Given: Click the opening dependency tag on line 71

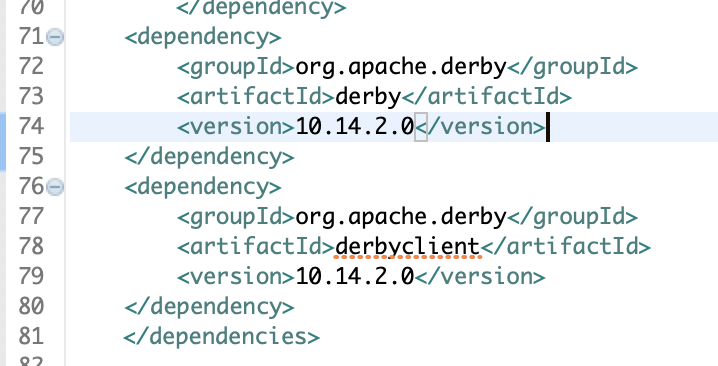Looking at the screenshot, I should coord(203,38).
